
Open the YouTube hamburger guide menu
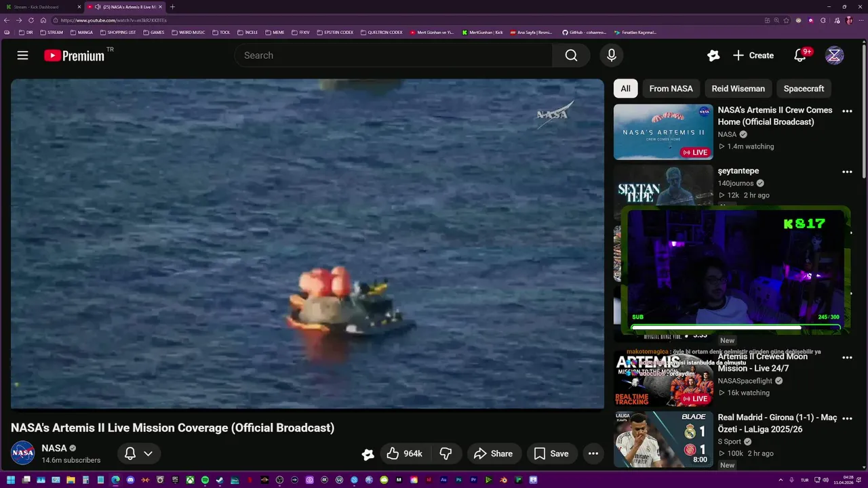click(x=22, y=56)
